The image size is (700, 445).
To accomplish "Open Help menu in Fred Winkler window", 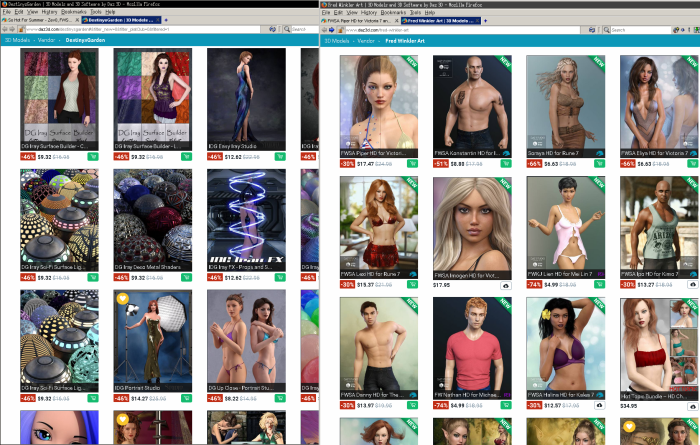I will 430,12.
